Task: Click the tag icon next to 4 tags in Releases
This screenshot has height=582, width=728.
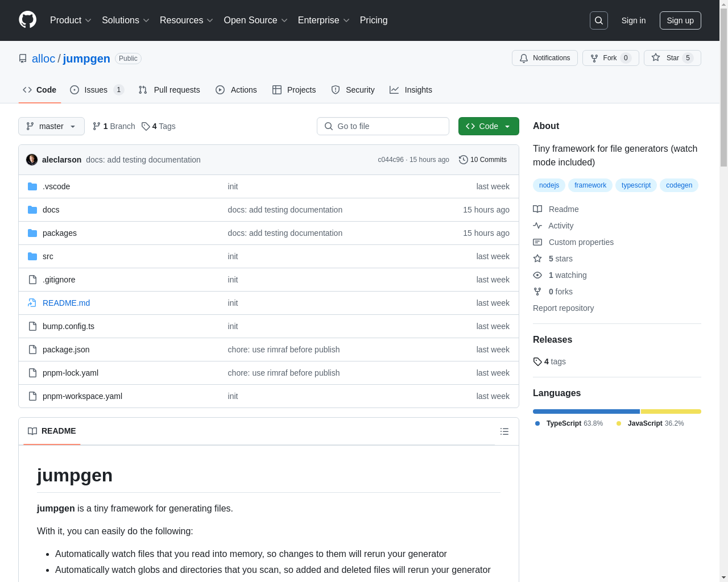Action: (537, 361)
